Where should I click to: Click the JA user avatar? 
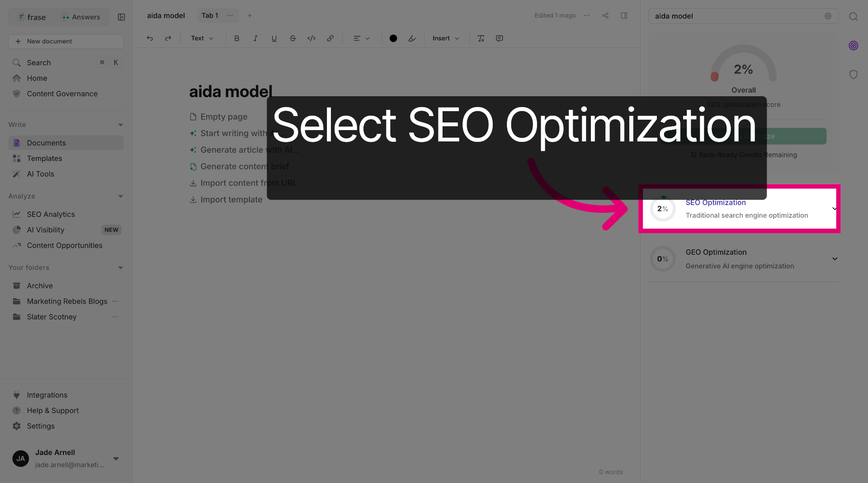pos(21,459)
